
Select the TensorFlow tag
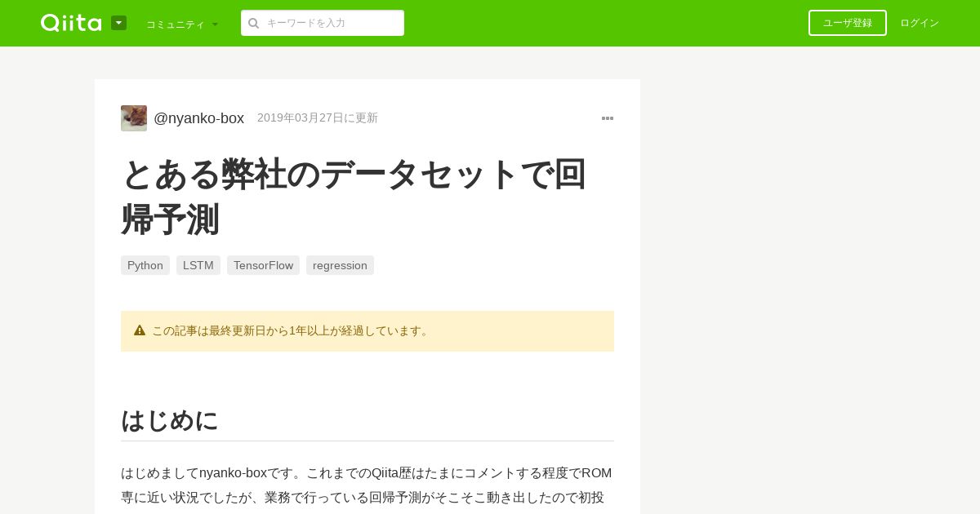click(x=263, y=265)
